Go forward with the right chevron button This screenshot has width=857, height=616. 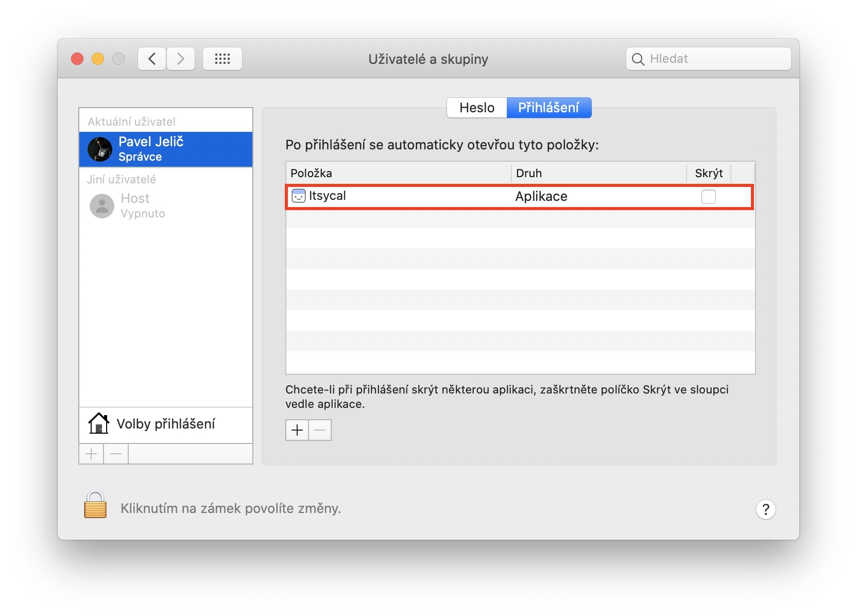tap(181, 59)
